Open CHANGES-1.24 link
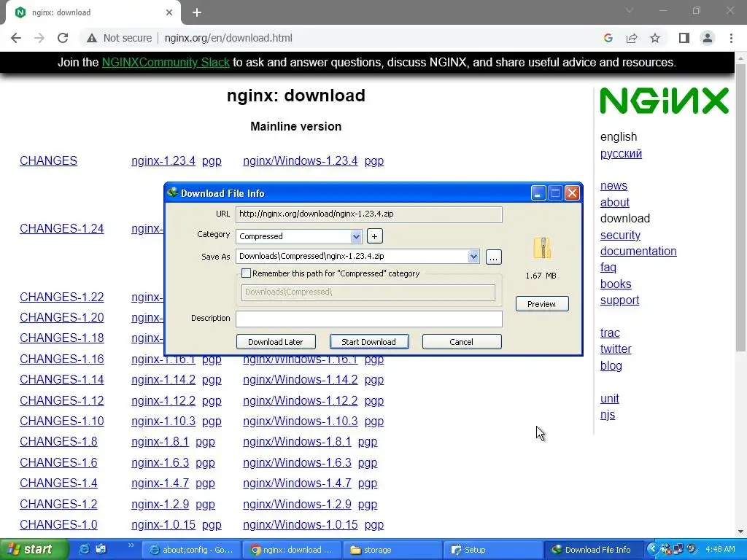The image size is (747, 560). (62, 228)
